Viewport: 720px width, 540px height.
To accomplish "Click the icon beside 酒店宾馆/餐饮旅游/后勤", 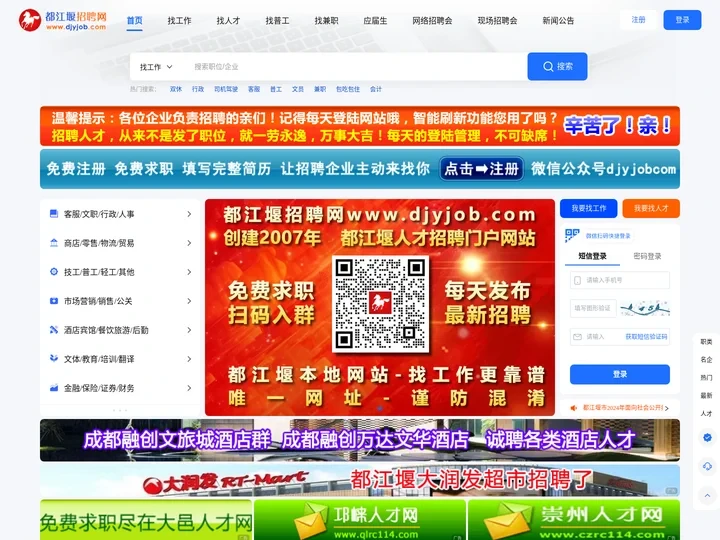I will click(x=54, y=330).
